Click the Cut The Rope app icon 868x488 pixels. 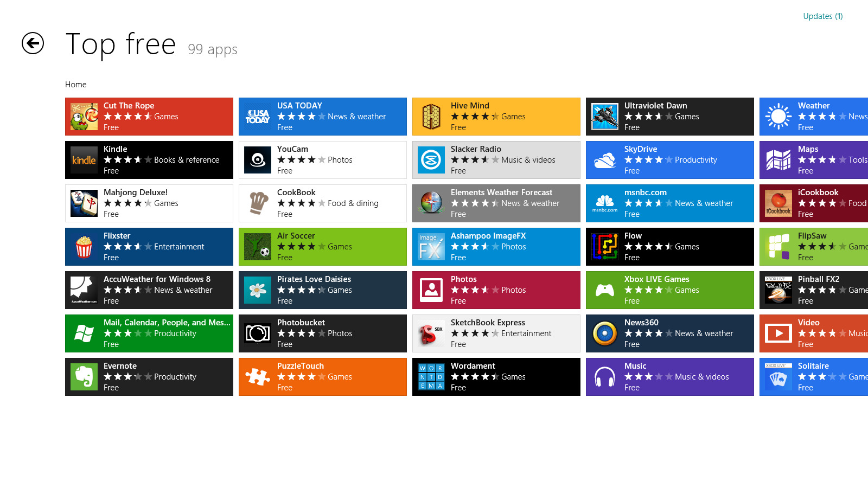(x=84, y=117)
